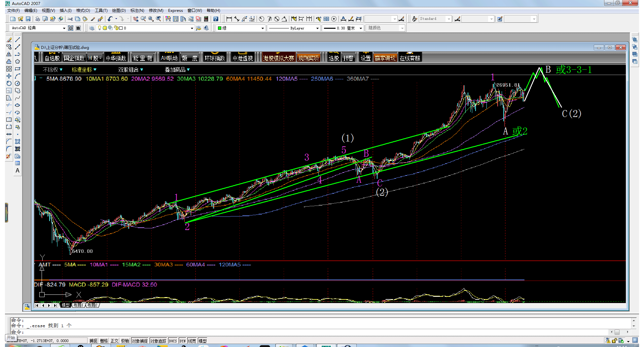Click the Save file toolbar icon
This screenshot has height=347, width=644.
[28, 19]
